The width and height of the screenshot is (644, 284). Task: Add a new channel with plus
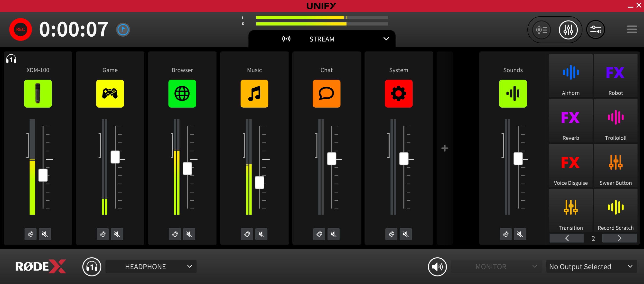pos(445,148)
